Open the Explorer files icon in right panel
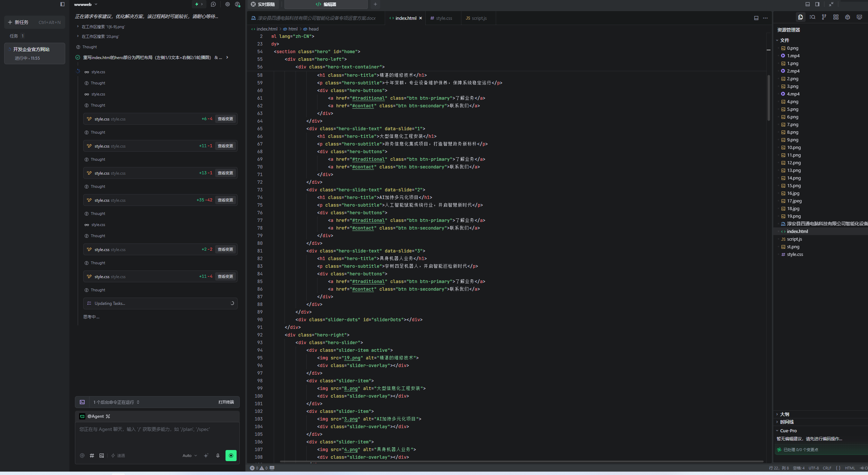Image resolution: width=868 pixels, height=475 pixels. 801,17
